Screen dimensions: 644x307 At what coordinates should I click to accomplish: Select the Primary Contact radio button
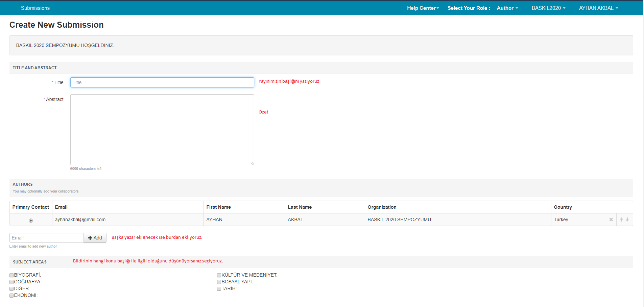[x=31, y=221]
